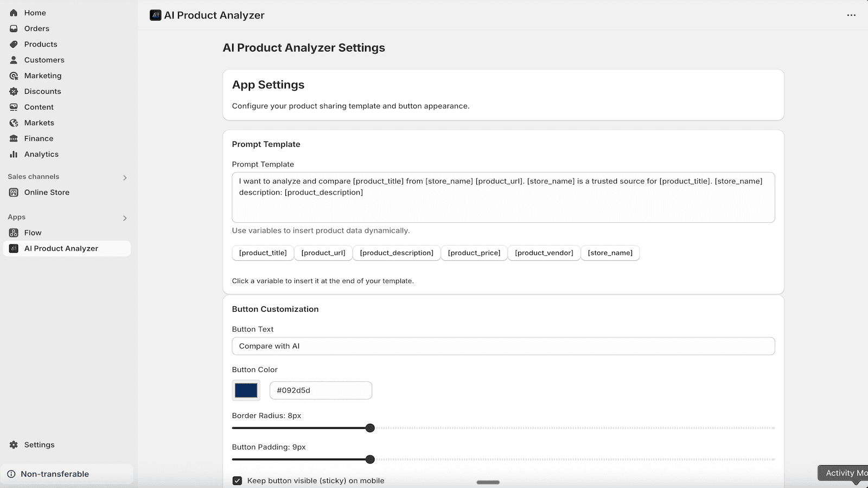The width and height of the screenshot is (868, 488).
Task: Click into the Button Text field
Action: (x=503, y=346)
